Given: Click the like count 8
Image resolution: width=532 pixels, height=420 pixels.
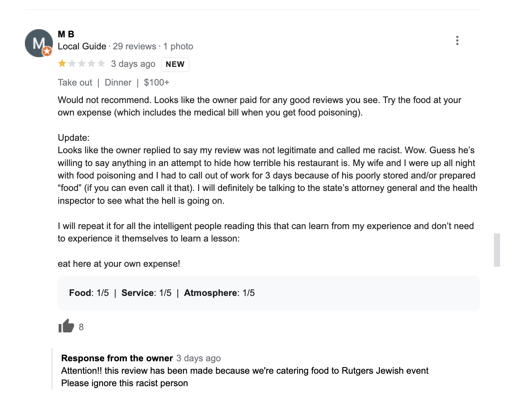Looking at the screenshot, I should point(81,327).
